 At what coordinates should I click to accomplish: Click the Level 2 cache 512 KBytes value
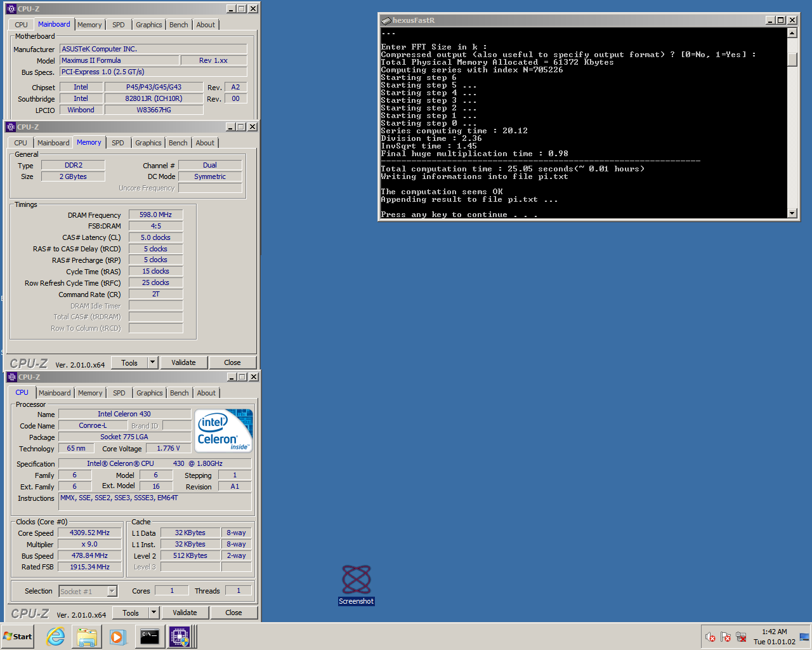pos(190,555)
